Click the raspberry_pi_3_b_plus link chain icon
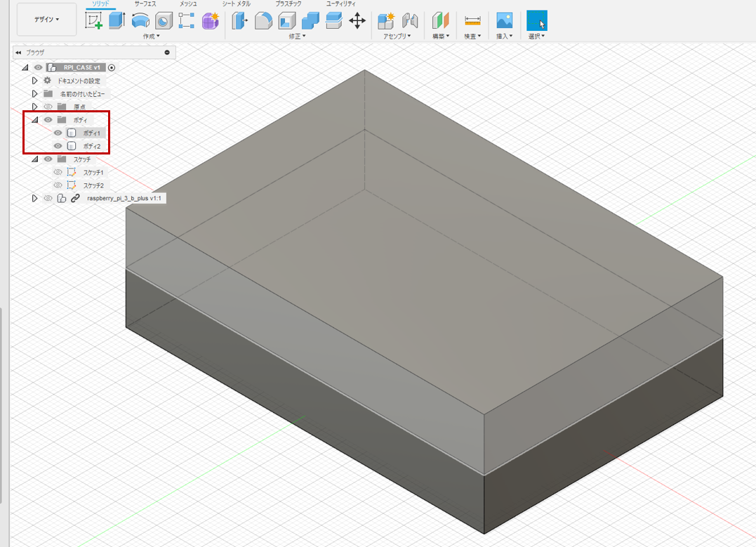This screenshot has height=547, width=756. (x=75, y=198)
